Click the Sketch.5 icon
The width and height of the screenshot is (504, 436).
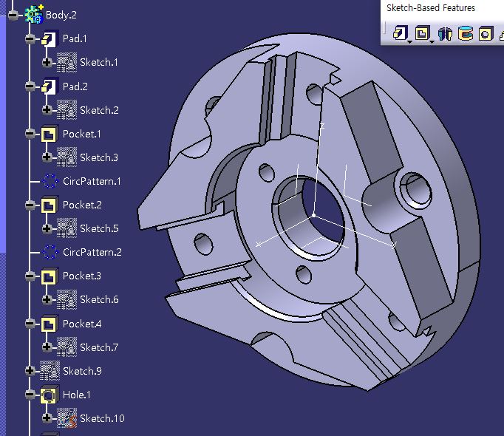point(67,228)
